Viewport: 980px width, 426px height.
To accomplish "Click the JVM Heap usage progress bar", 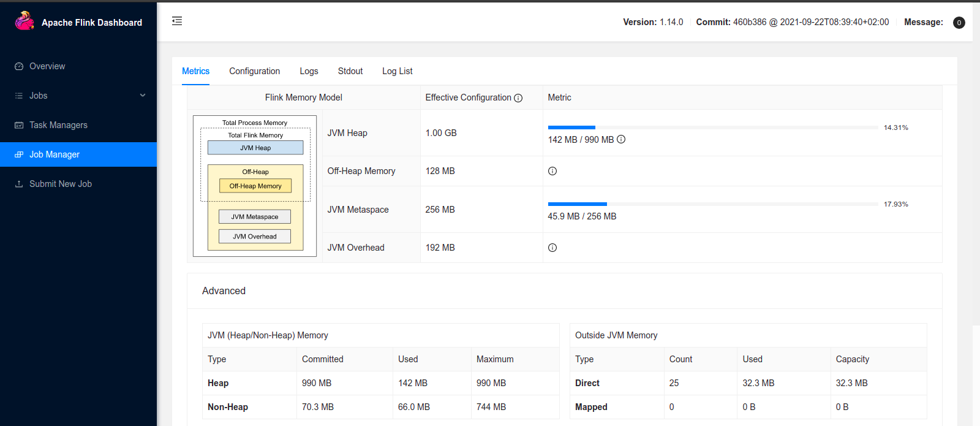I will point(713,127).
